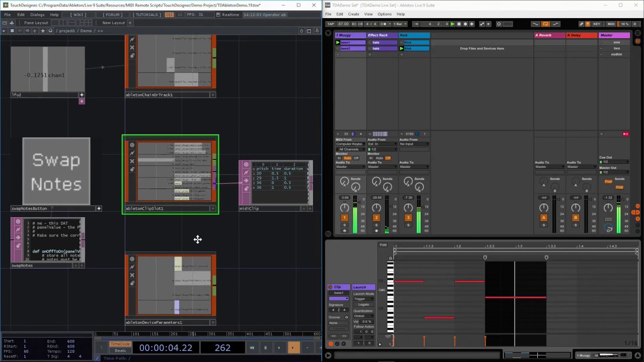Launch the bass2 clip
Viewport: 644px width, 362px height.
click(338, 48)
